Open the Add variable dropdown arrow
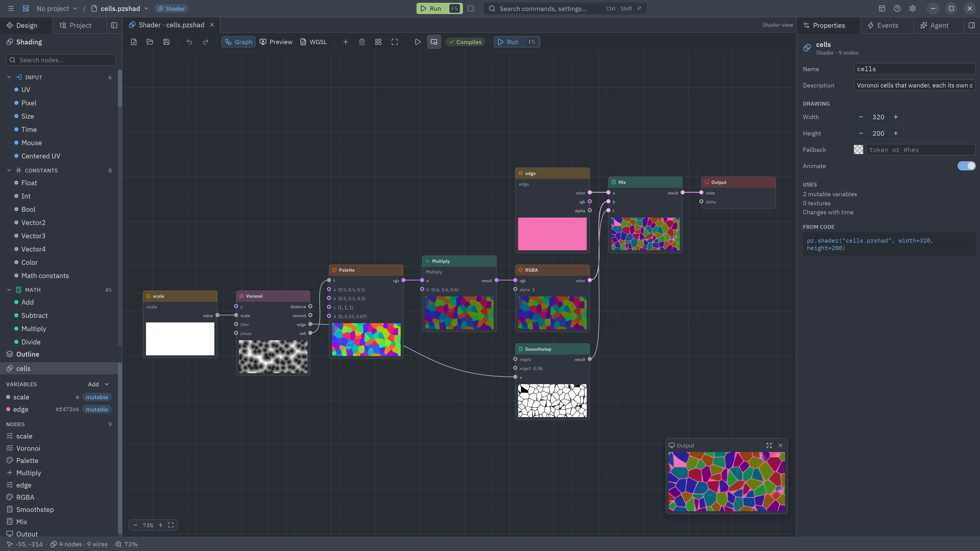This screenshot has width=980, height=551. tap(106, 384)
